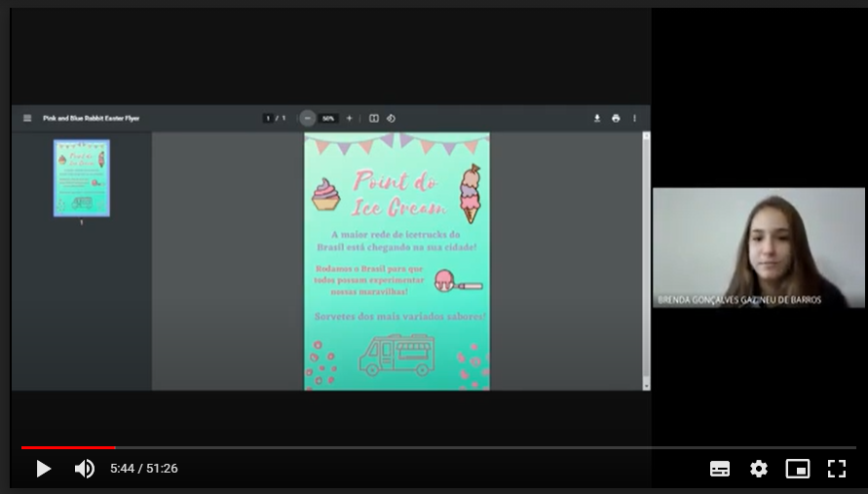Enter full screen mode
868x494 pixels.
[x=837, y=469]
